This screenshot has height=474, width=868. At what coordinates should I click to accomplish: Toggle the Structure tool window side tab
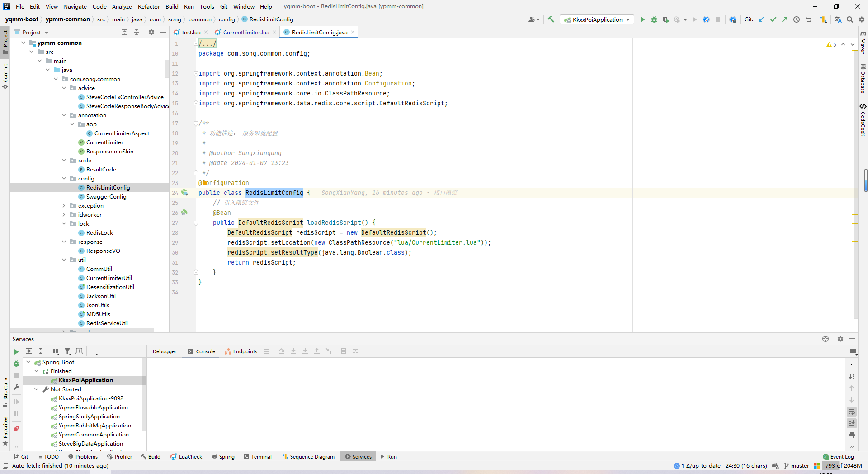click(x=5, y=392)
